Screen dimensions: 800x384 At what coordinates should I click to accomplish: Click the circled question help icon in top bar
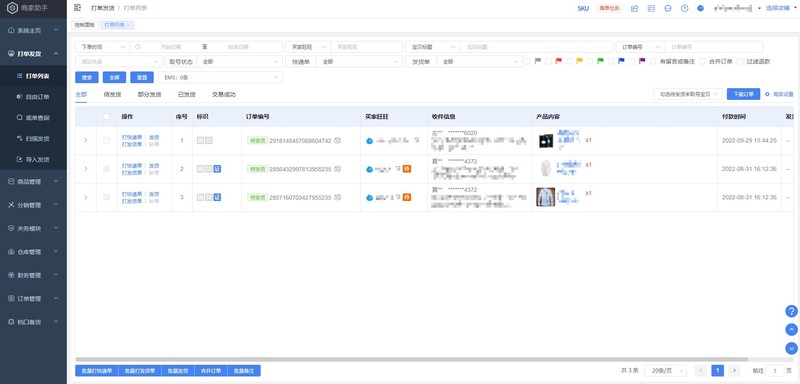pyautogui.click(x=685, y=8)
